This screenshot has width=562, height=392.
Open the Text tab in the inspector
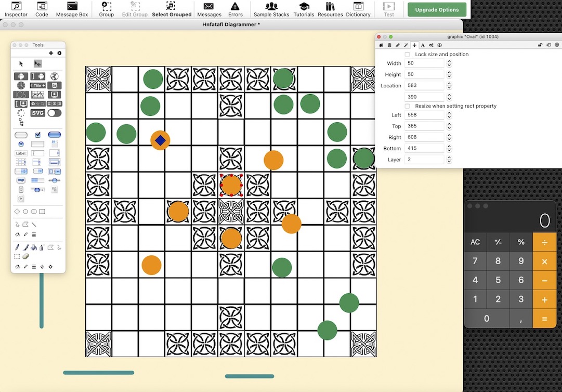(x=423, y=45)
